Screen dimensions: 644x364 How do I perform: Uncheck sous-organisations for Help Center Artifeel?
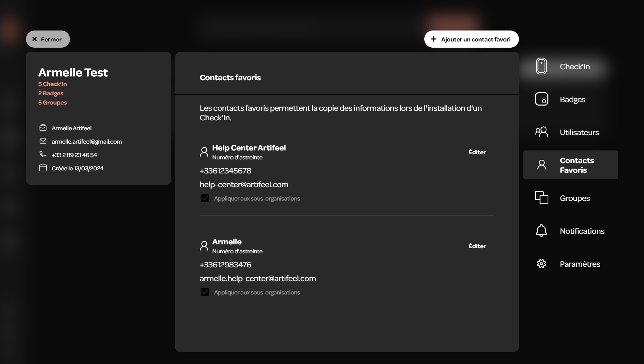(205, 198)
